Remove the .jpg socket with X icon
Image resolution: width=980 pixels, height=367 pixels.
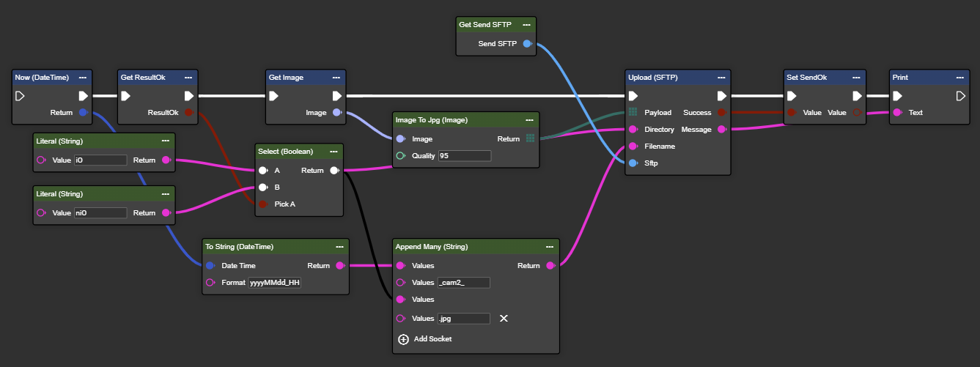coord(504,319)
